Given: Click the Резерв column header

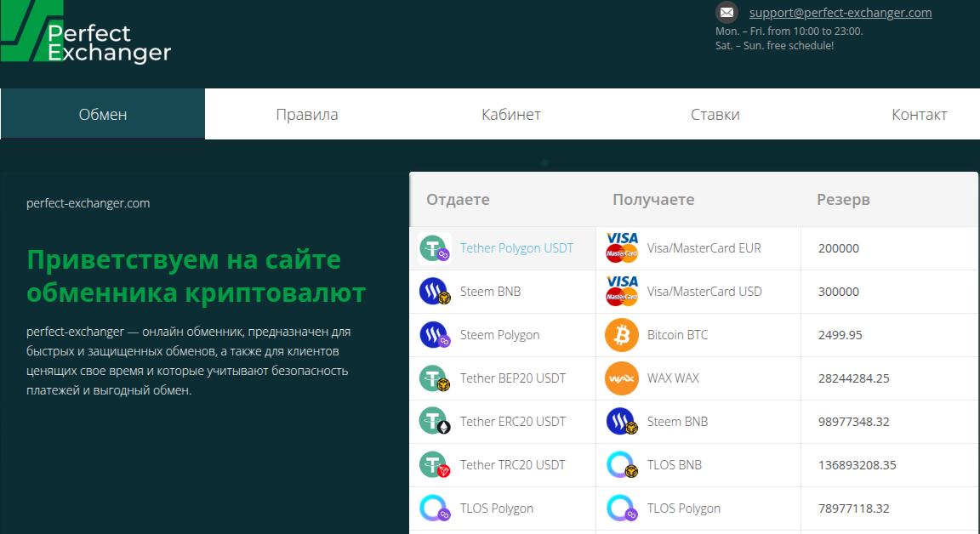Looking at the screenshot, I should coord(843,200).
